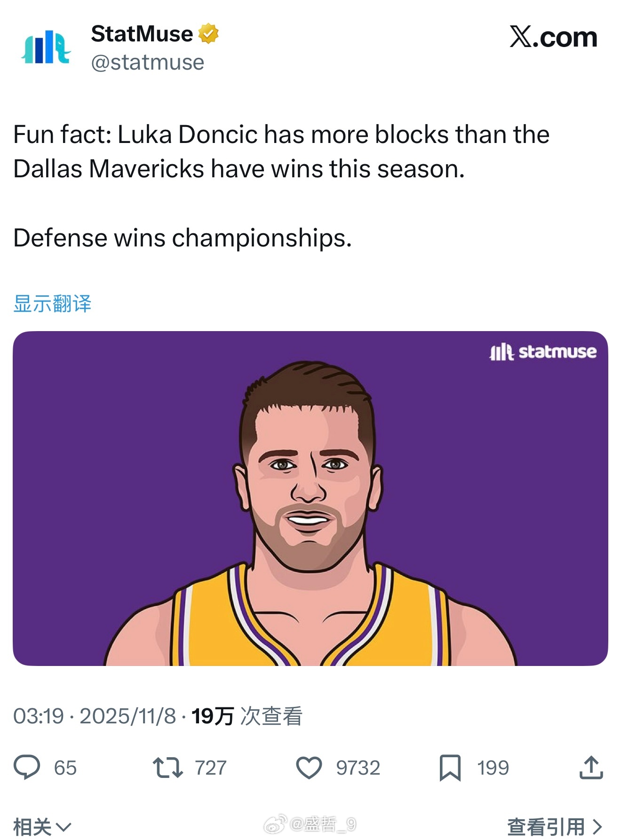Like the tweet with heart icon
Screen dimensions: 621x840
pyautogui.click(x=309, y=768)
